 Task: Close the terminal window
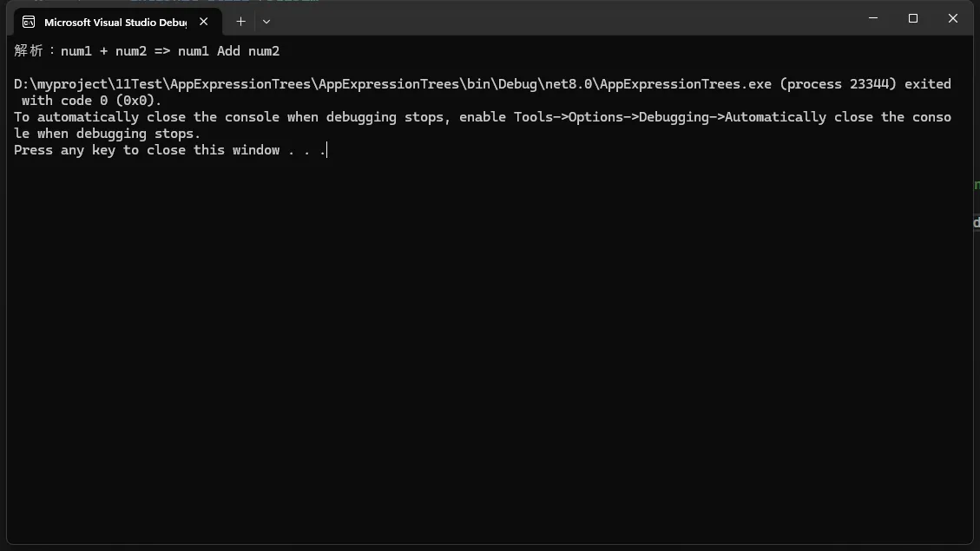point(952,18)
